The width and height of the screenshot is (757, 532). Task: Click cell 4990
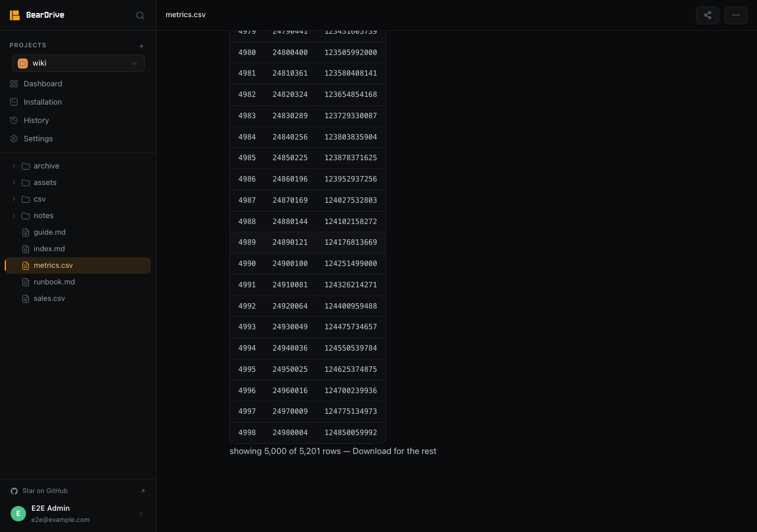[247, 264]
